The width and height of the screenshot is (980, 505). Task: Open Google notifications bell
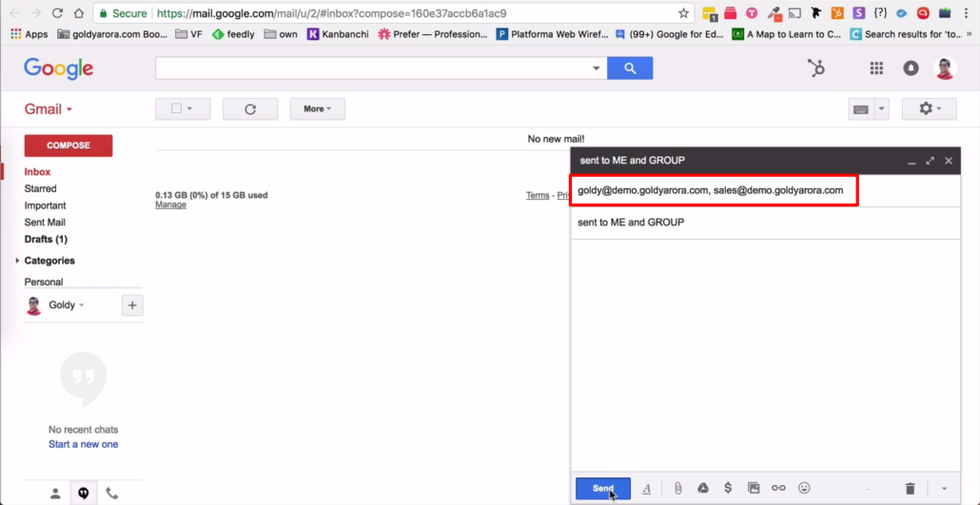pyautogui.click(x=911, y=68)
